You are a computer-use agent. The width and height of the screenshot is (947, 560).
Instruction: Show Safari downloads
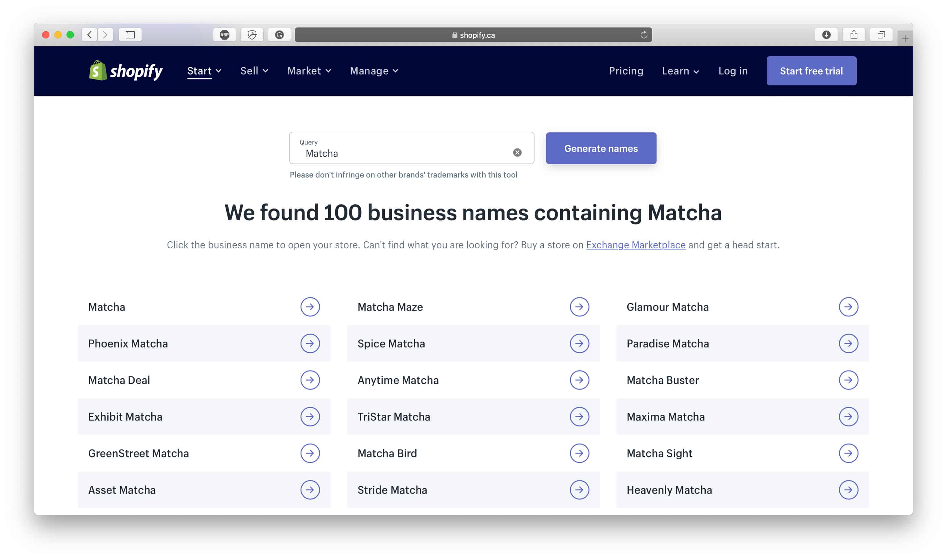coord(826,35)
